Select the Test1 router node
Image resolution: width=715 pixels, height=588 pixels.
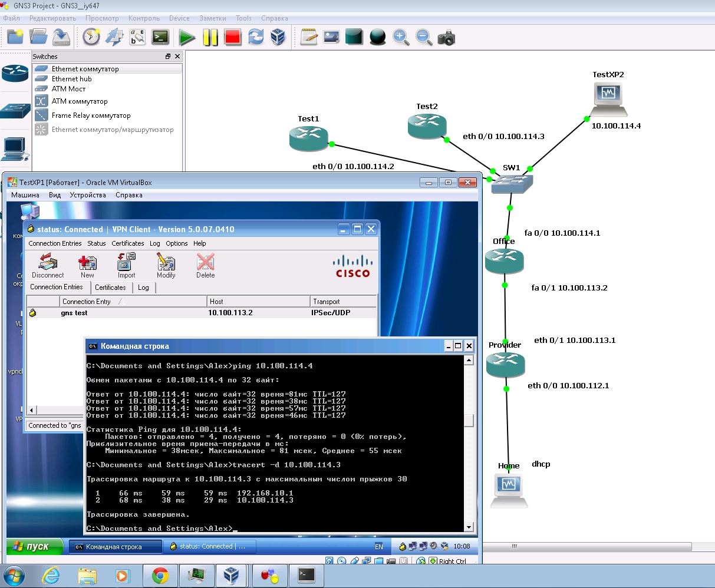pos(308,138)
